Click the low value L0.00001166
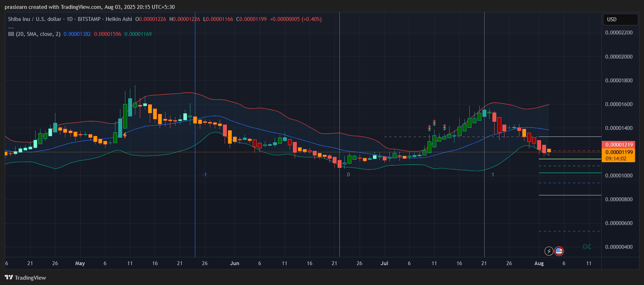 point(218,19)
